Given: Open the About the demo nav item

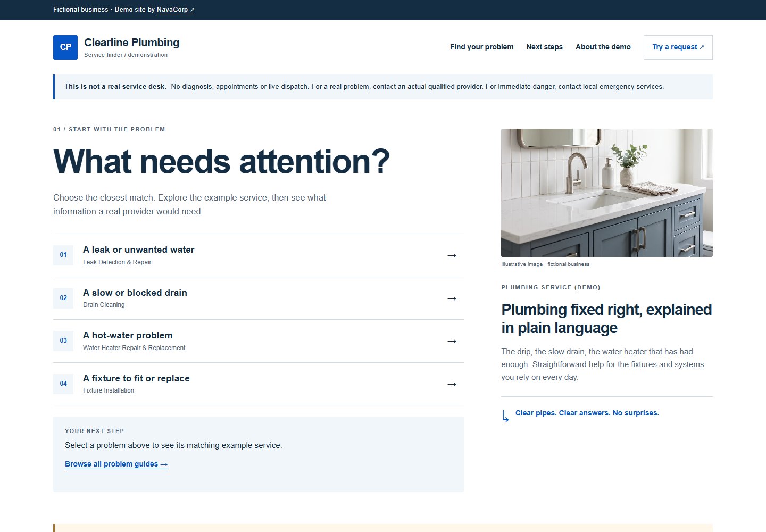Looking at the screenshot, I should tap(603, 47).
